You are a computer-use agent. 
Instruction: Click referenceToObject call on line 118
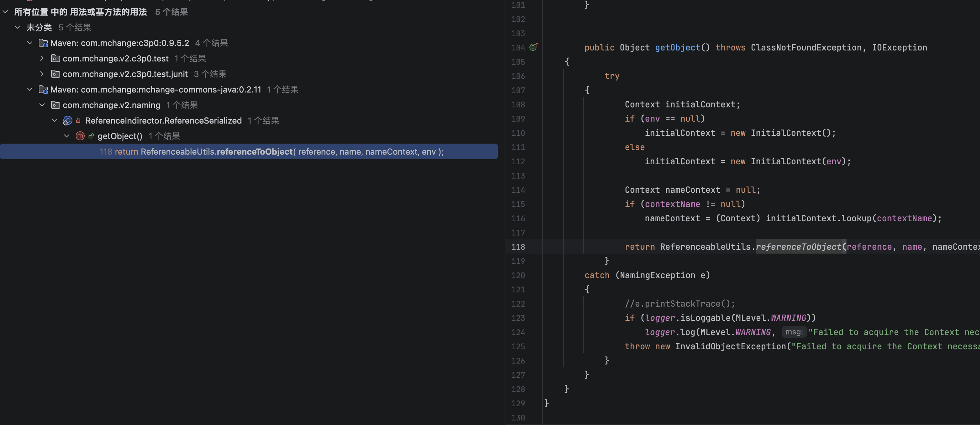tap(799, 247)
